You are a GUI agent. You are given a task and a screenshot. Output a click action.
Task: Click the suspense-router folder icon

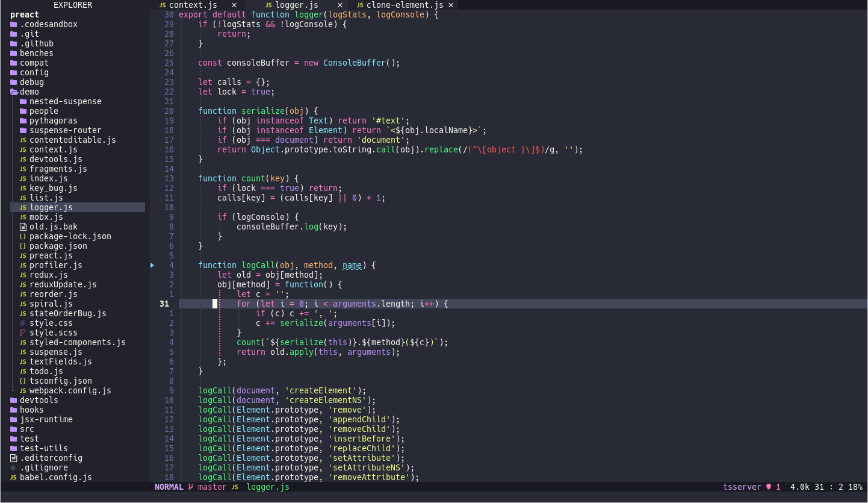(x=23, y=130)
